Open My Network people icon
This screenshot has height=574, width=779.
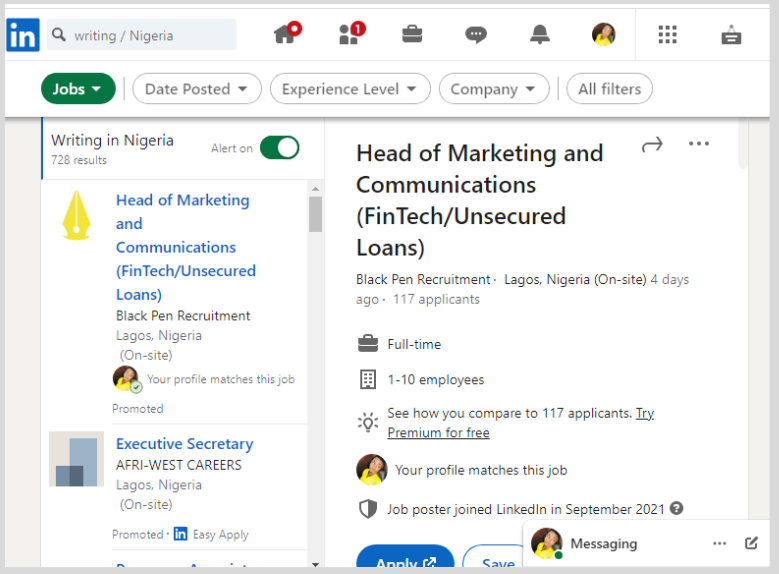[351, 33]
